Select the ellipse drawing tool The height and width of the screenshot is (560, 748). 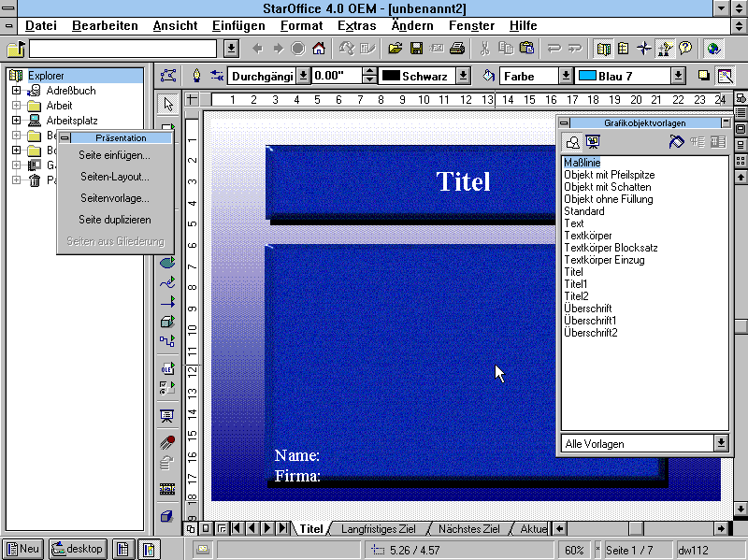pos(167,263)
